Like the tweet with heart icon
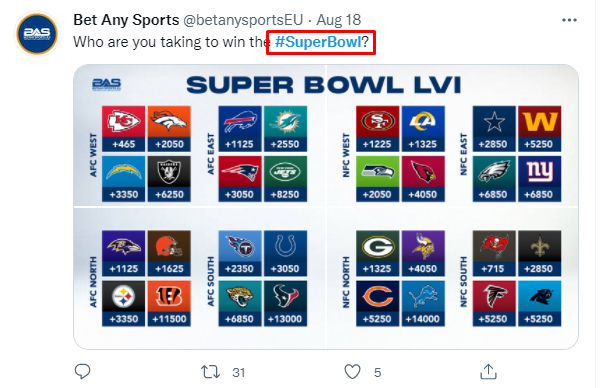This screenshot has height=388, width=601. coord(352,372)
